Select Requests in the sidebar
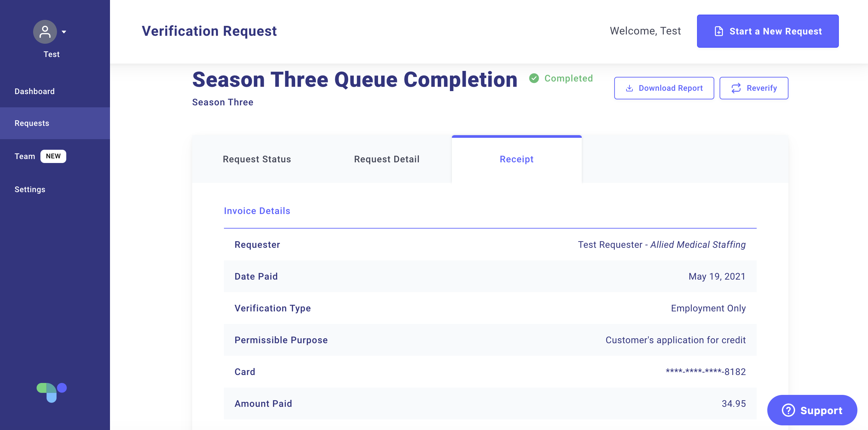868x430 pixels. (x=55, y=123)
